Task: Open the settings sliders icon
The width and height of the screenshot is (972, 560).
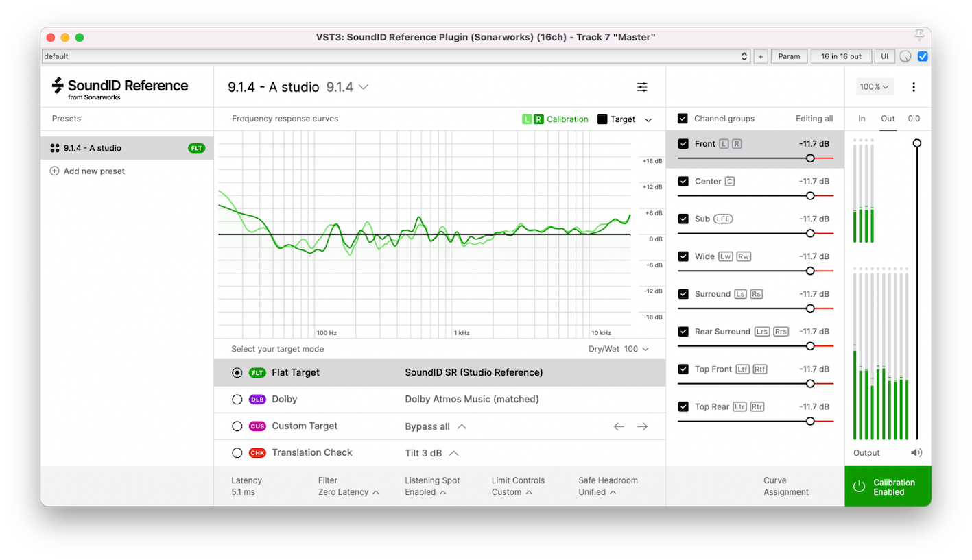Action: (641, 87)
